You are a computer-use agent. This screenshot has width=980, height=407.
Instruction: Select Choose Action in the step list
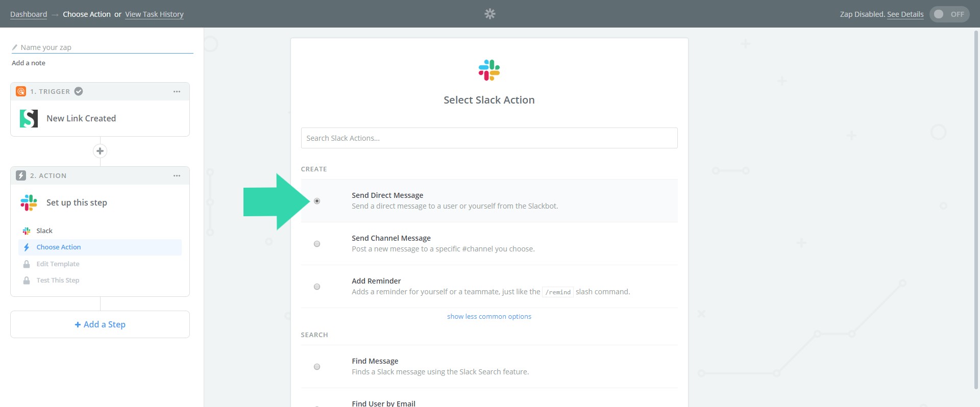click(x=100, y=247)
